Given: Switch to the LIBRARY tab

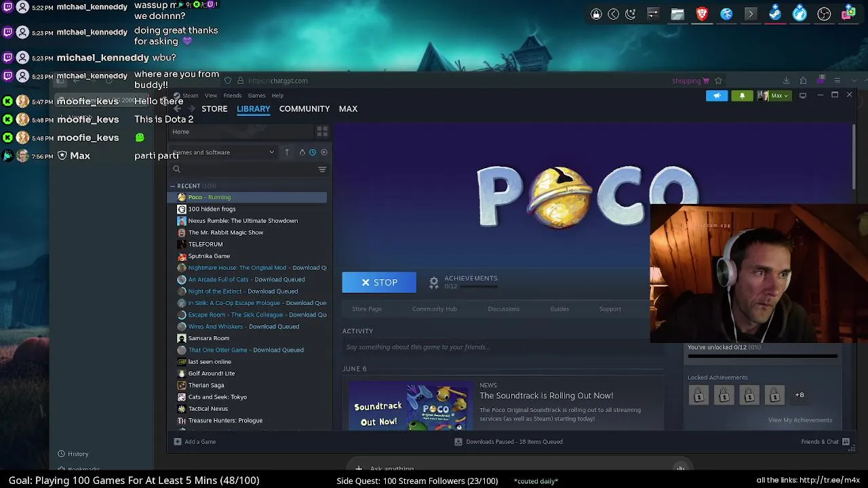Looking at the screenshot, I should coord(254,108).
